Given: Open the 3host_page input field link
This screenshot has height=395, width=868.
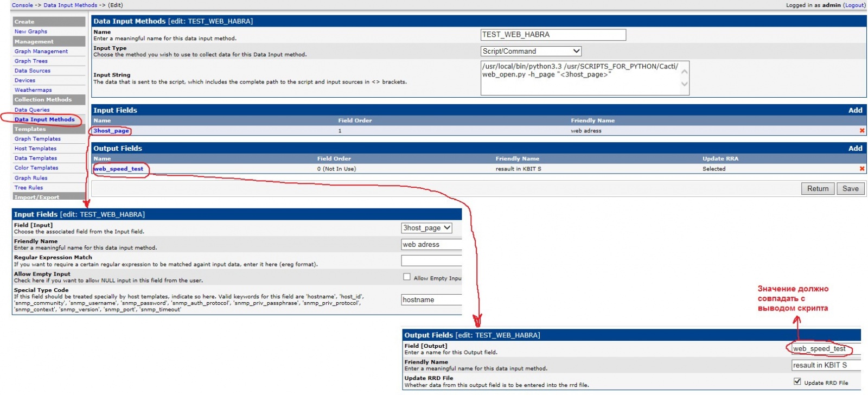Looking at the screenshot, I should [111, 131].
